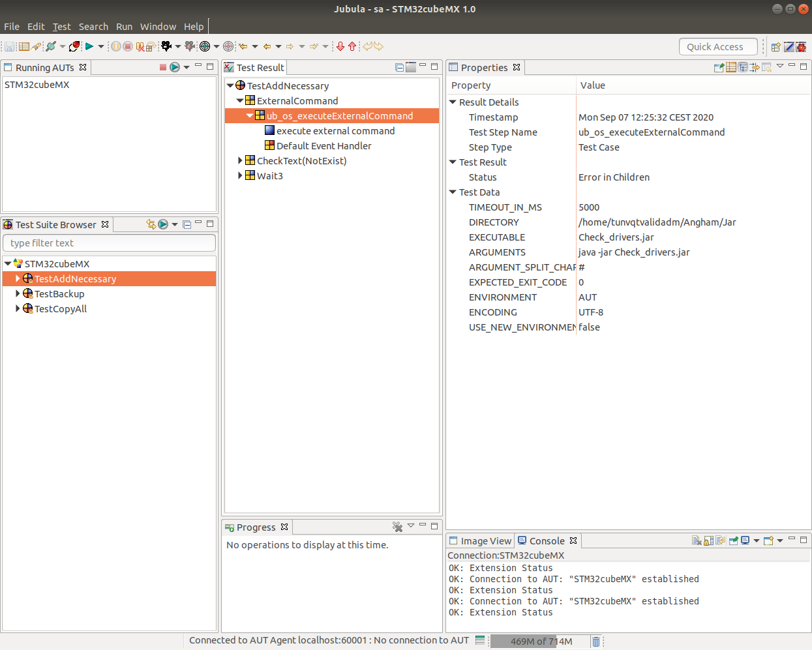Open the Edit menu
812x650 pixels.
36,27
